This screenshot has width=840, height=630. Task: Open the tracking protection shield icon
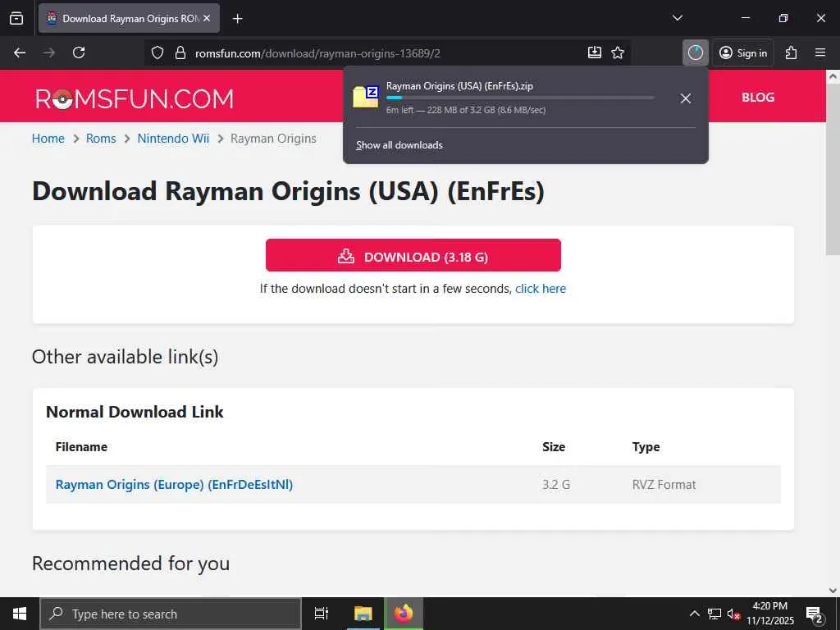(x=157, y=52)
